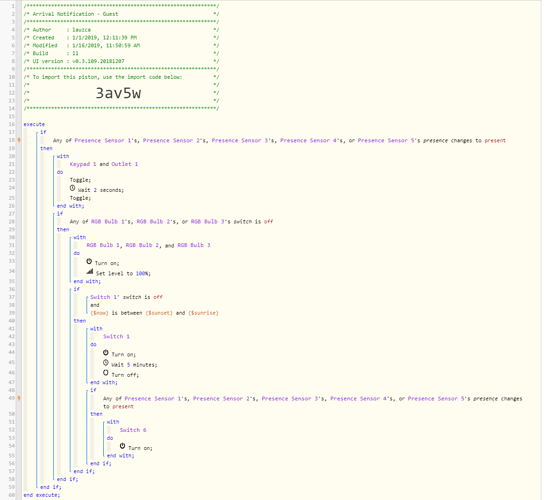Click the power icon on line 33
545x500 pixels.
pyautogui.click(x=89, y=261)
